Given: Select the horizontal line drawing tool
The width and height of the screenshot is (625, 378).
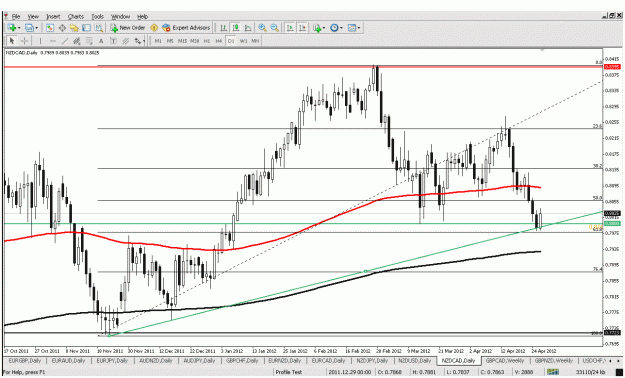Looking at the screenshot, I should [x=53, y=41].
